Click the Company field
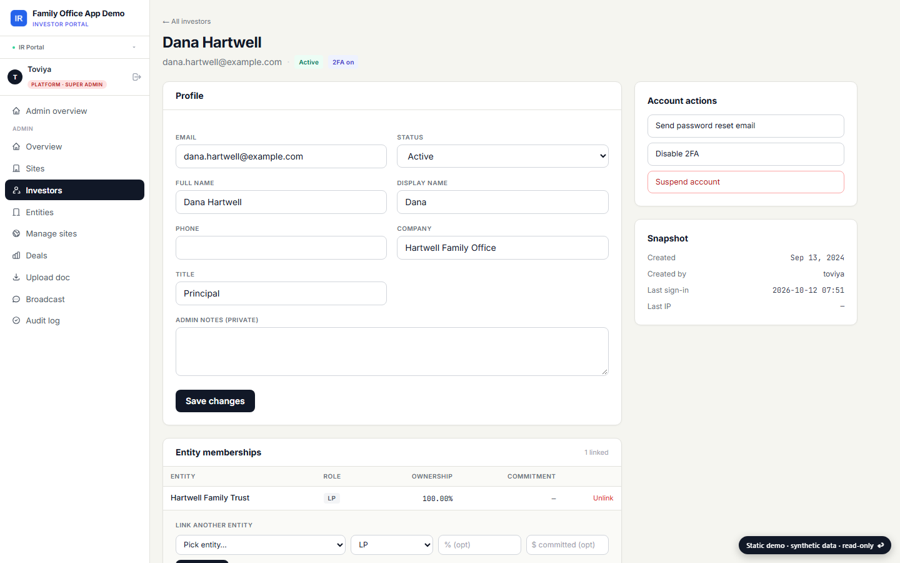900x563 pixels. [502, 247]
